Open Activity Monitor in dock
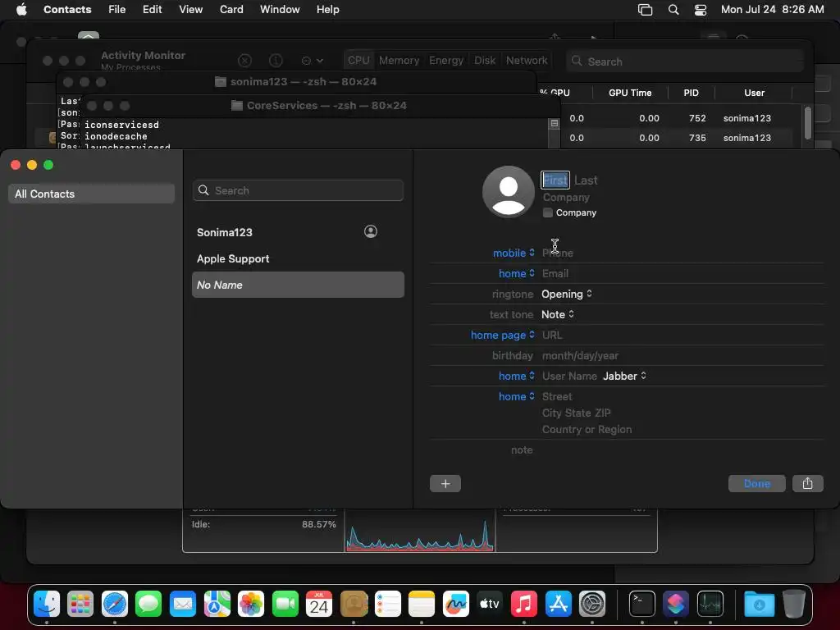Image resolution: width=840 pixels, height=630 pixels. tap(710, 604)
